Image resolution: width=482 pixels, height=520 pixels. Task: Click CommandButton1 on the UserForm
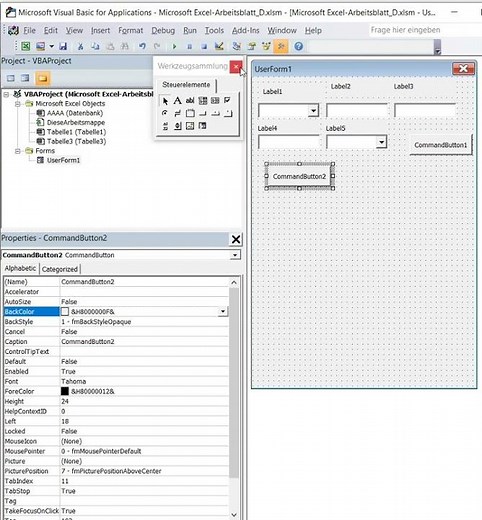pyautogui.click(x=441, y=145)
